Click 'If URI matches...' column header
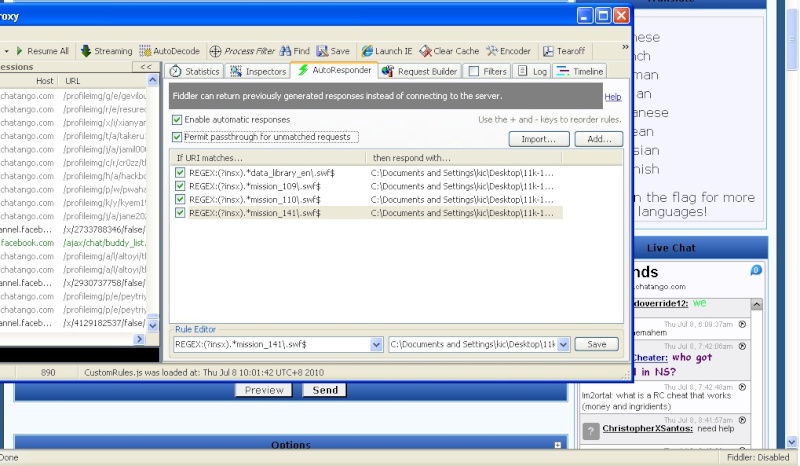Screen dimensions: 800x466 268,158
